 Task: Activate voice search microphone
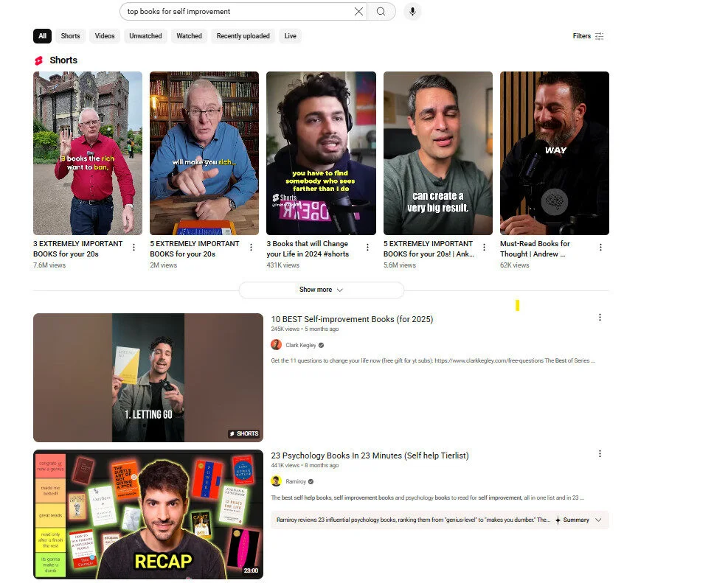(412, 11)
